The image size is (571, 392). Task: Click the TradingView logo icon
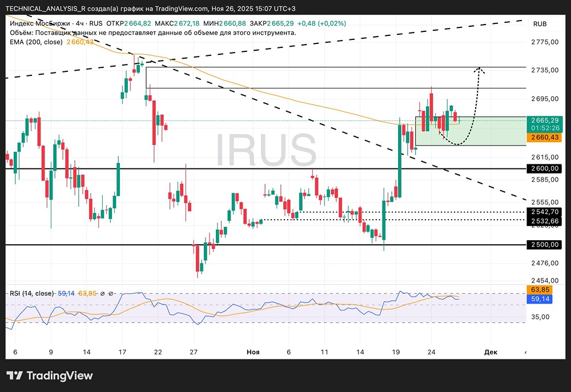(15, 375)
